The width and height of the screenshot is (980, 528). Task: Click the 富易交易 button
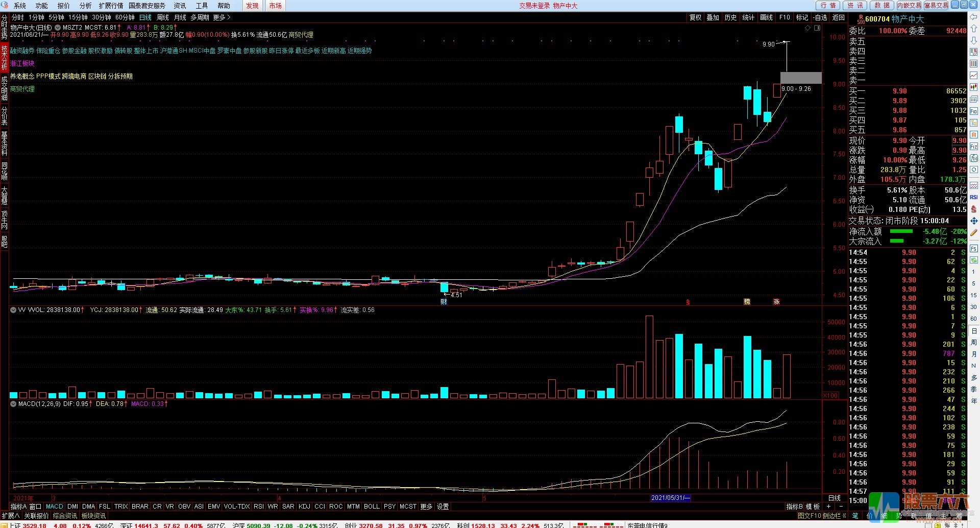936,5
